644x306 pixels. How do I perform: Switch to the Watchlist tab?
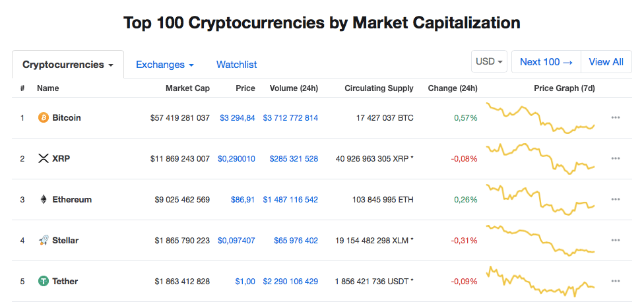click(237, 65)
